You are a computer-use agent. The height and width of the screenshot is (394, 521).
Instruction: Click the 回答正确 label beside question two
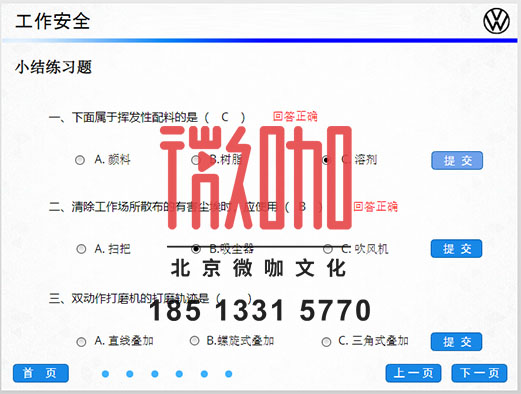point(375,207)
